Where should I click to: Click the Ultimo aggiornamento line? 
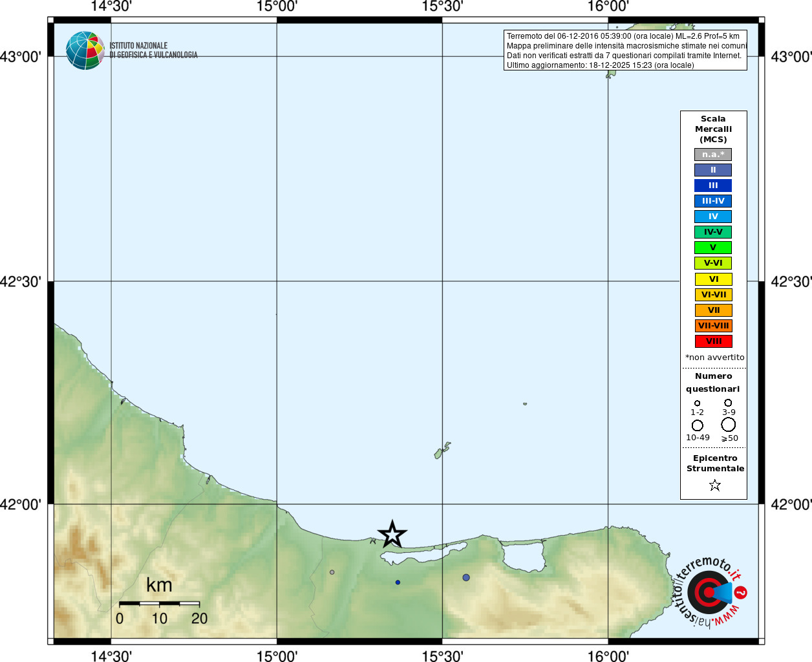point(600,65)
